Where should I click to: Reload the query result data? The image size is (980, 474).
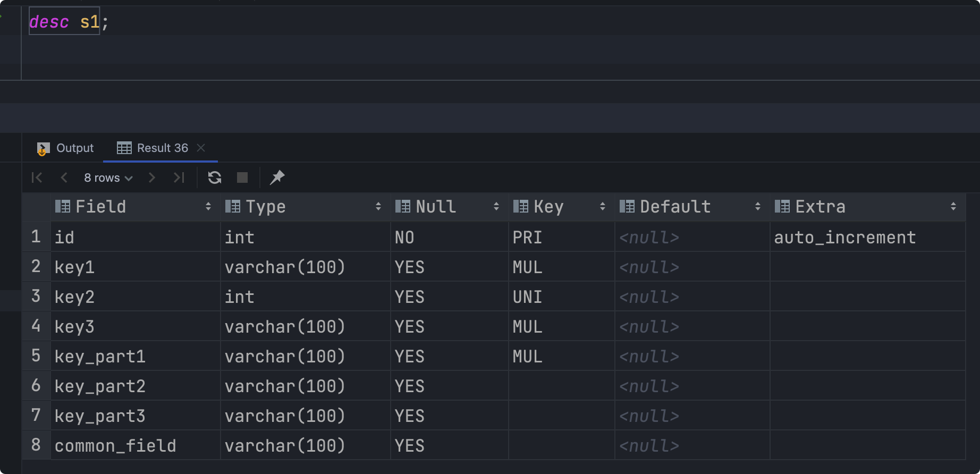pyautogui.click(x=215, y=177)
